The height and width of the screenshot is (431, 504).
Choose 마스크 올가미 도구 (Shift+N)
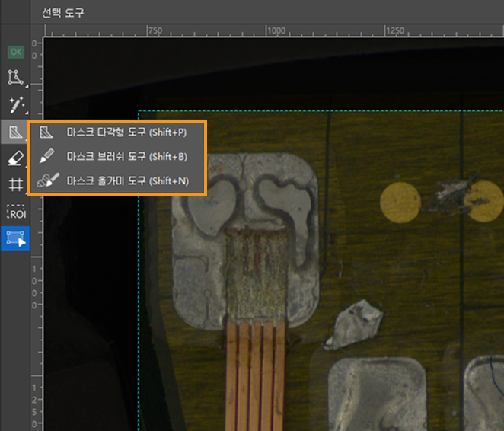point(118,180)
